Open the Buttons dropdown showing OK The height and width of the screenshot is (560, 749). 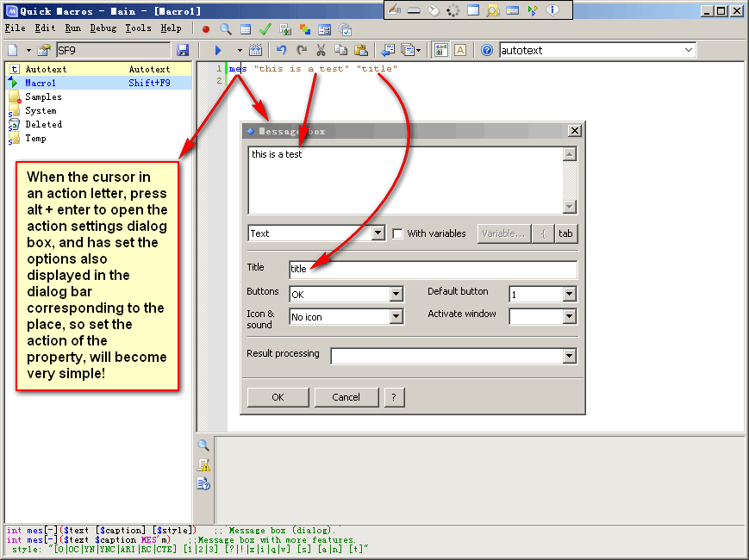tap(396, 295)
